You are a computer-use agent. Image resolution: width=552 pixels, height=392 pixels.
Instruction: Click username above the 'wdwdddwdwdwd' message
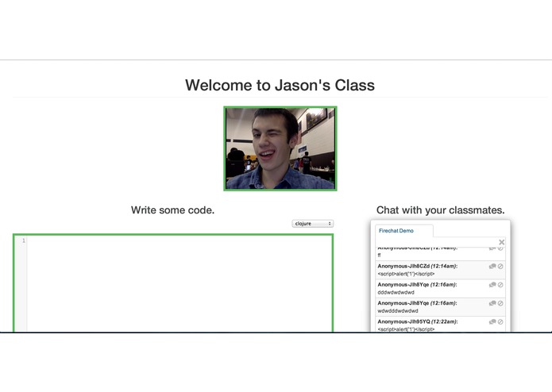pos(403,303)
